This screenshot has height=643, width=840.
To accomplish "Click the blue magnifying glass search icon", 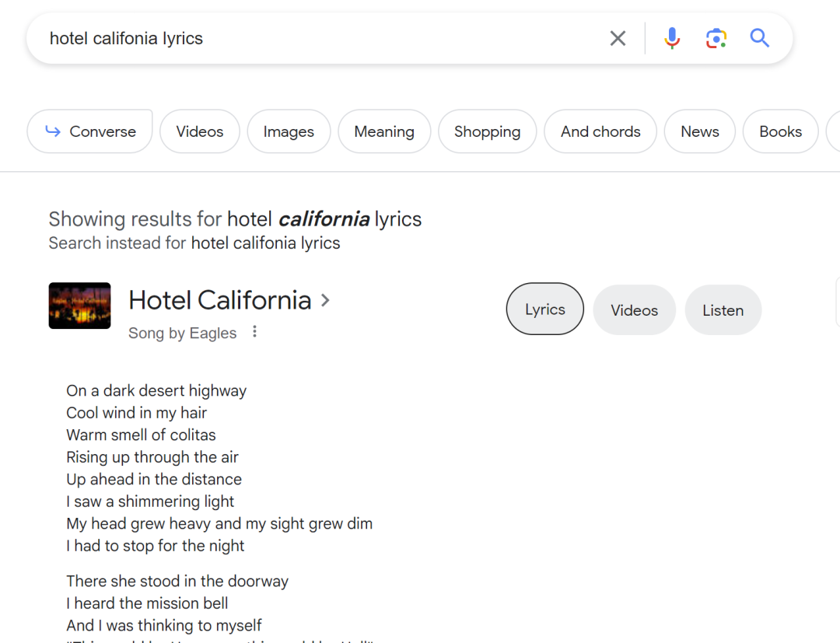I will pyautogui.click(x=759, y=38).
